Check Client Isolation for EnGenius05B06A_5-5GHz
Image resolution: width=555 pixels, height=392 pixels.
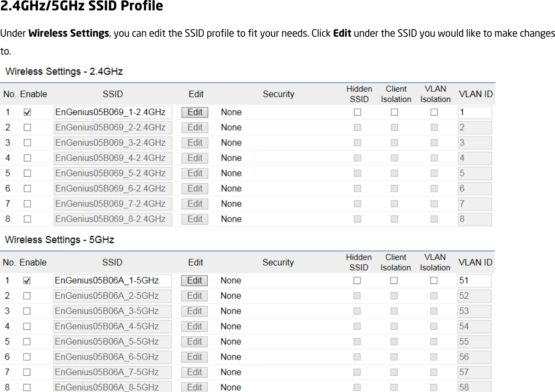(x=394, y=342)
